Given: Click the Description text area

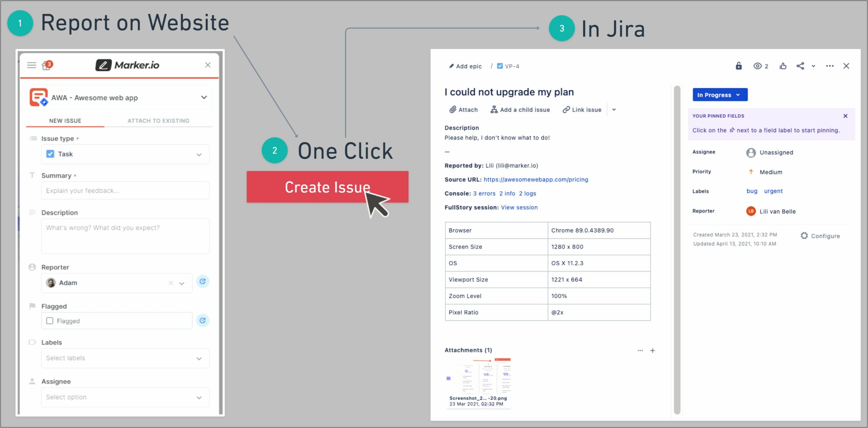Looking at the screenshot, I should 125,236.
